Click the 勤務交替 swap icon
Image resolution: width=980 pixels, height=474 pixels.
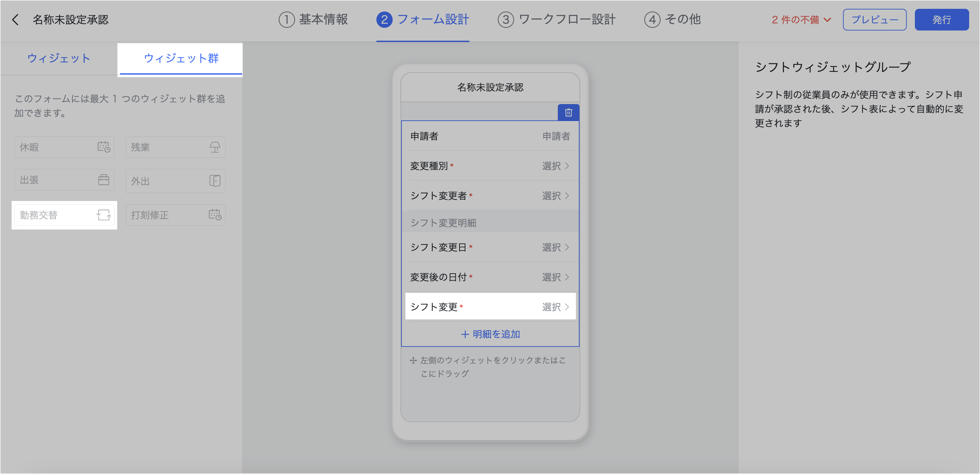pyautogui.click(x=103, y=215)
